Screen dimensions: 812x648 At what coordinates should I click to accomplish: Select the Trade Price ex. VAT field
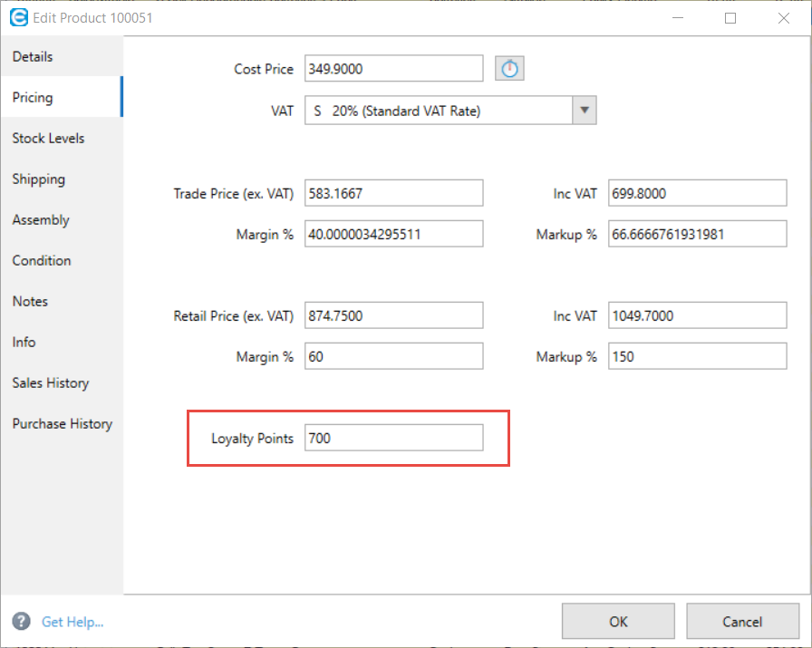pos(393,193)
